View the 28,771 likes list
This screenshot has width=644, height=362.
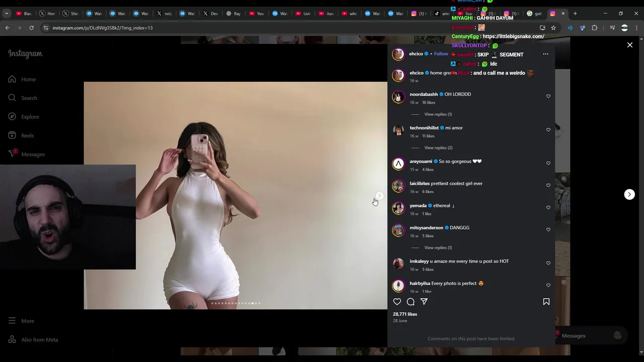click(405, 314)
